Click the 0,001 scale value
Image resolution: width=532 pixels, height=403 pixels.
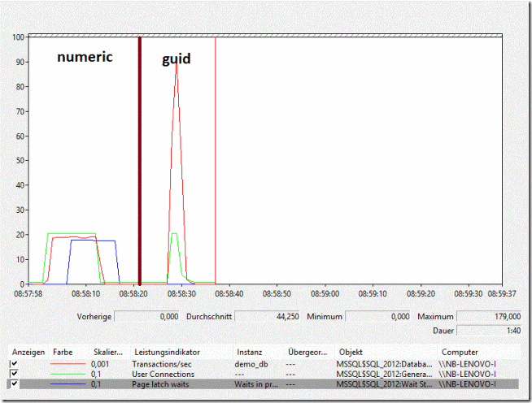tap(100, 364)
